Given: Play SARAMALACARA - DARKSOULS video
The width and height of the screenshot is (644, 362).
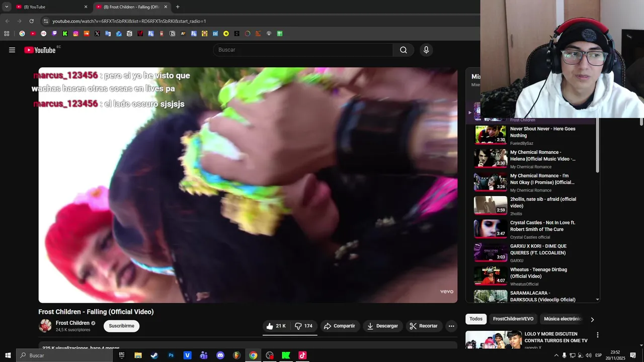Looking at the screenshot, I should (533, 296).
